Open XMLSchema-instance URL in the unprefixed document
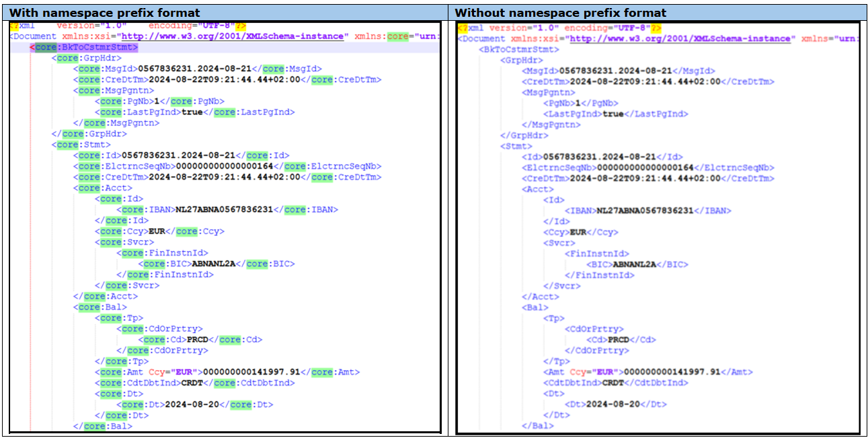Viewport: 868px width, 438px height. click(680, 38)
